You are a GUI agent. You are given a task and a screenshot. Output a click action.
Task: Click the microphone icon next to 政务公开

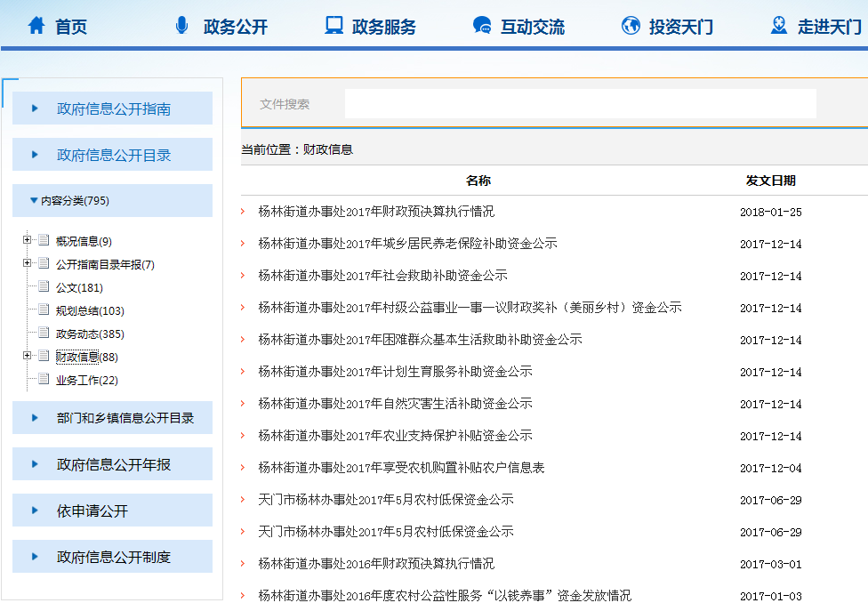pos(182,26)
